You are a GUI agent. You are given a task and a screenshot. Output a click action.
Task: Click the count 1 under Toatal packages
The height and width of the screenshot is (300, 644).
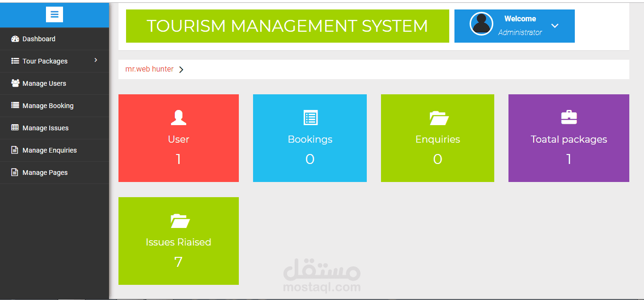tap(569, 159)
